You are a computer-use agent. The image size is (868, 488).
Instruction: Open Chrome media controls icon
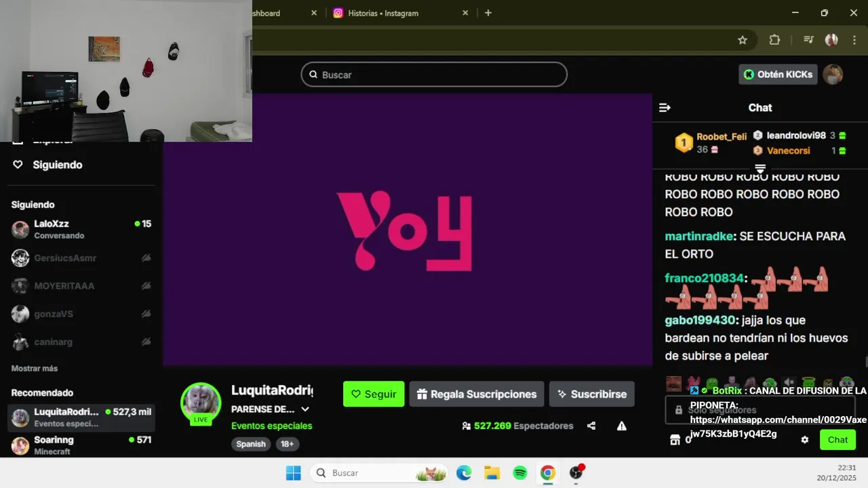click(808, 40)
